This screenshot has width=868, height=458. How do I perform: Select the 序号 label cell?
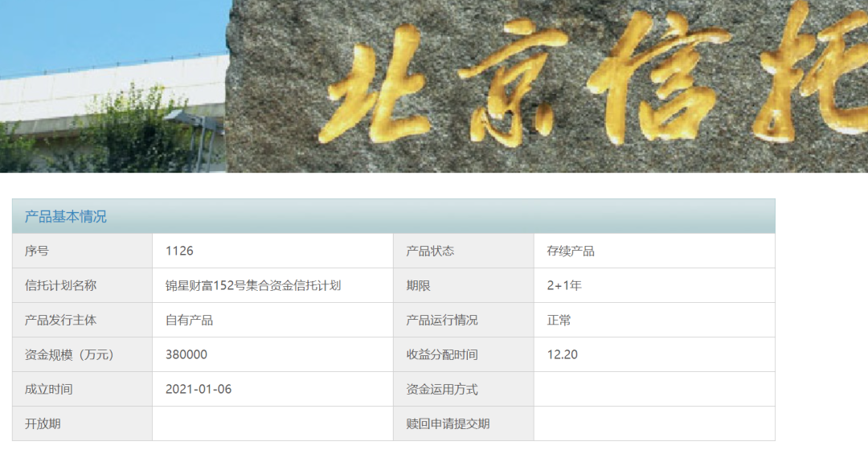83,251
